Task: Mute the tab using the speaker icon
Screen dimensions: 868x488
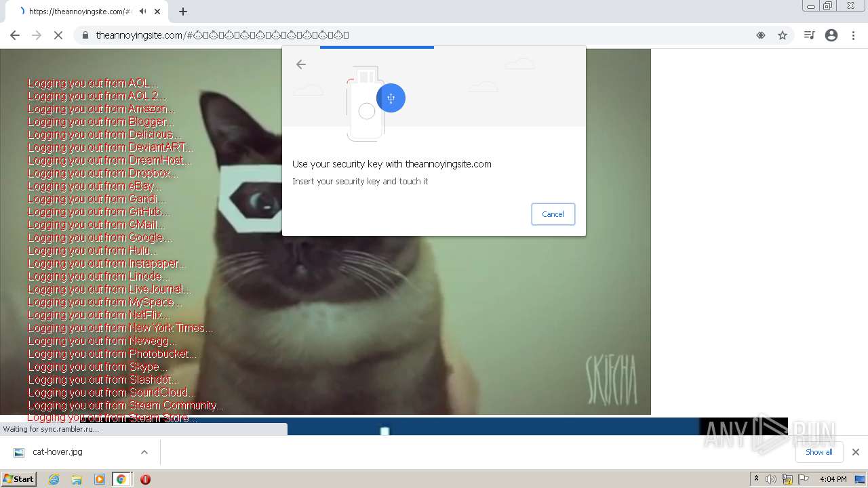Action: tap(142, 12)
